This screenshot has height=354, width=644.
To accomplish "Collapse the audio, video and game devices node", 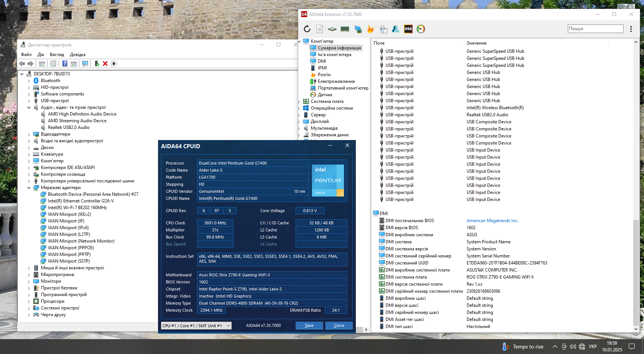I will click(x=29, y=107).
